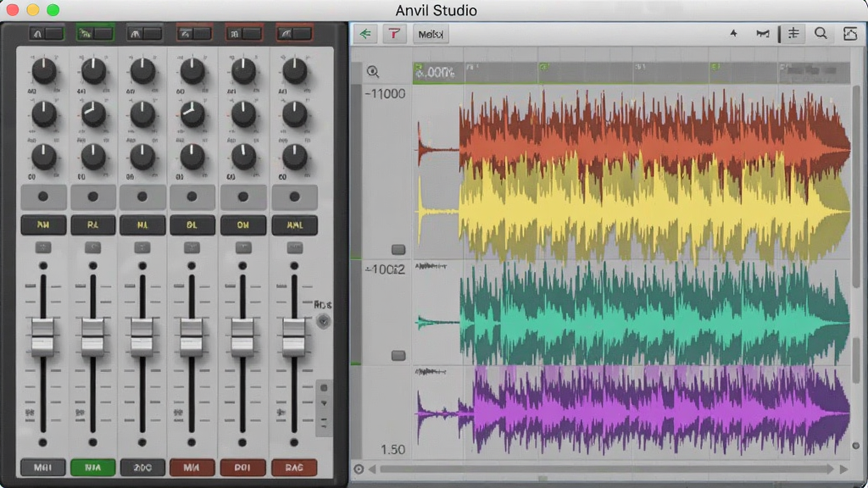Click the dark 200 button under third fader
Viewport: 868px width, 488px height.
coord(142,468)
